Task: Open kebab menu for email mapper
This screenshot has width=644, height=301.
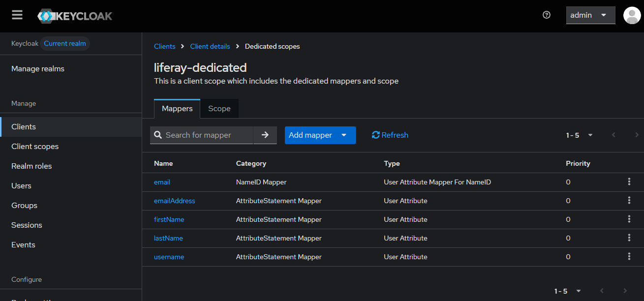Action: pyautogui.click(x=629, y=182)
